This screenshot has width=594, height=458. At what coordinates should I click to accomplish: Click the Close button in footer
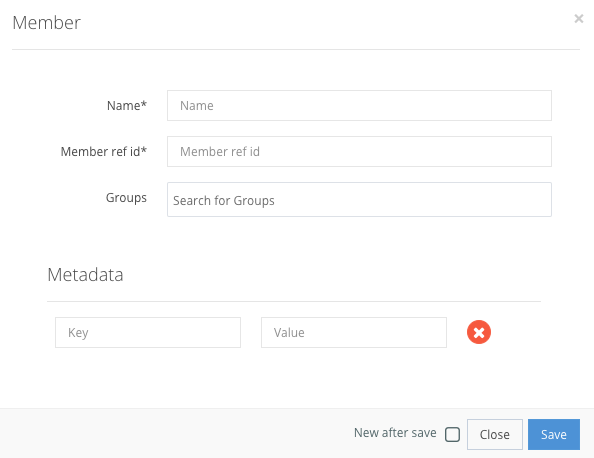[x=494, y=434]
